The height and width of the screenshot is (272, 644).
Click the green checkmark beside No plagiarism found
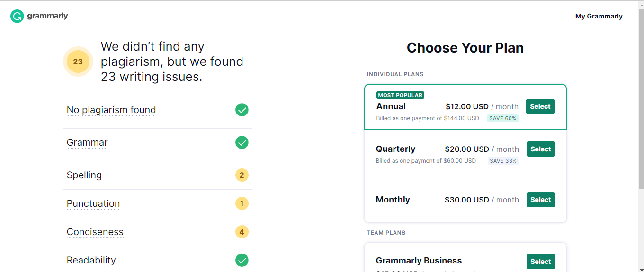pos(242,110)
